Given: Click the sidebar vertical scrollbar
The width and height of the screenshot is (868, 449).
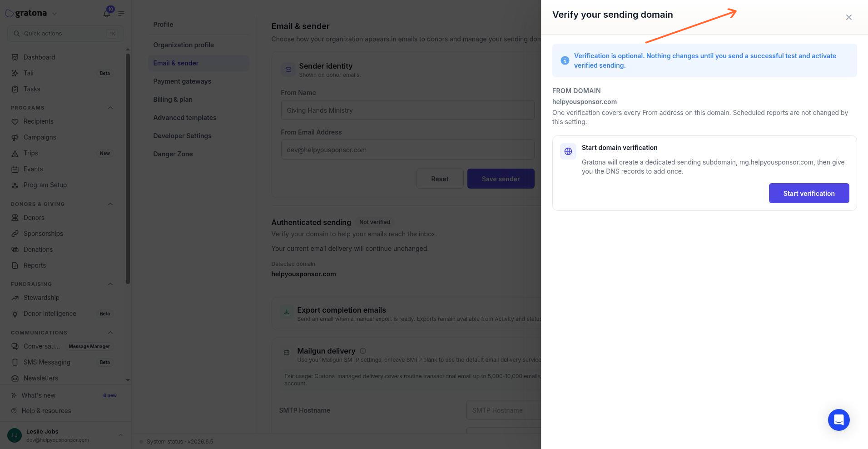Looking at the screenshot, I should click(128, 168).
